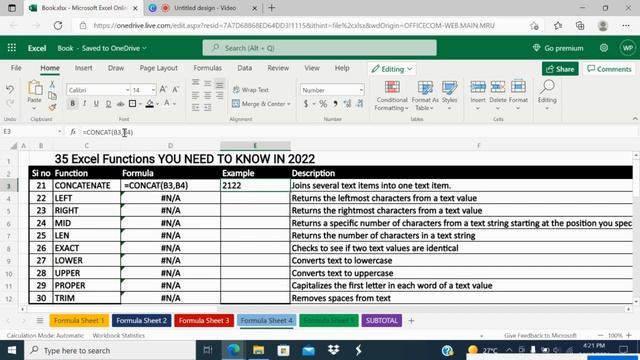Apply percent style format

pos(323,104)
